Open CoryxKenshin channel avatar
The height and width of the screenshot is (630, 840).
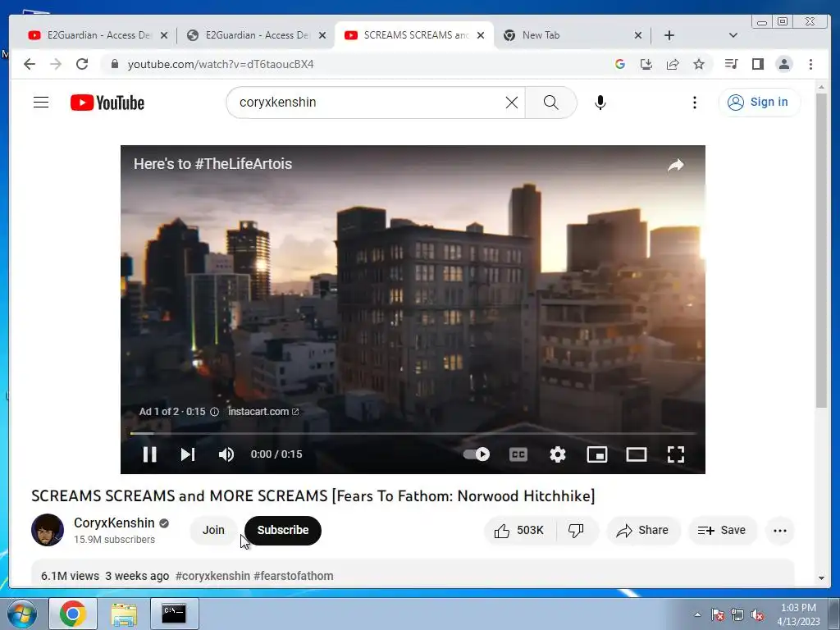point(48,530)
